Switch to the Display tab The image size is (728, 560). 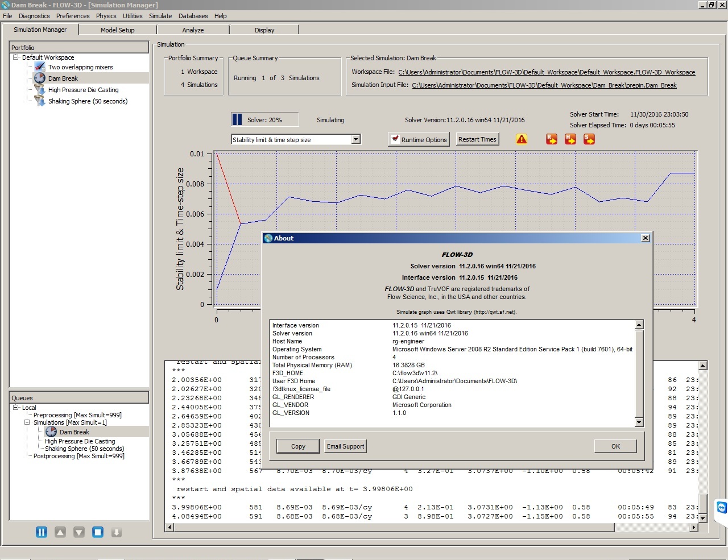coord(264,30)
